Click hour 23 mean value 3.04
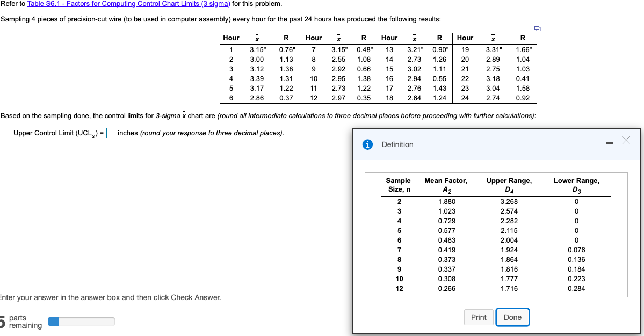Viewport: 644px width, 336px height. click(x=493, y=88)
